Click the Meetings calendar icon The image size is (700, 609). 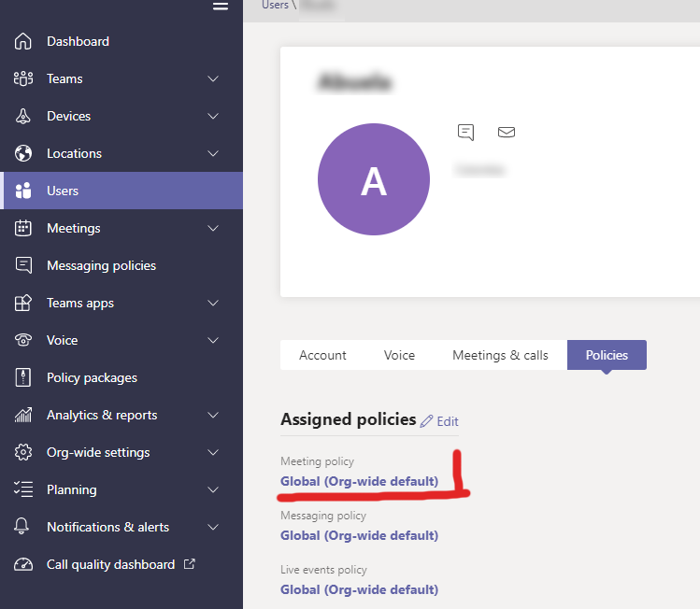22,228
